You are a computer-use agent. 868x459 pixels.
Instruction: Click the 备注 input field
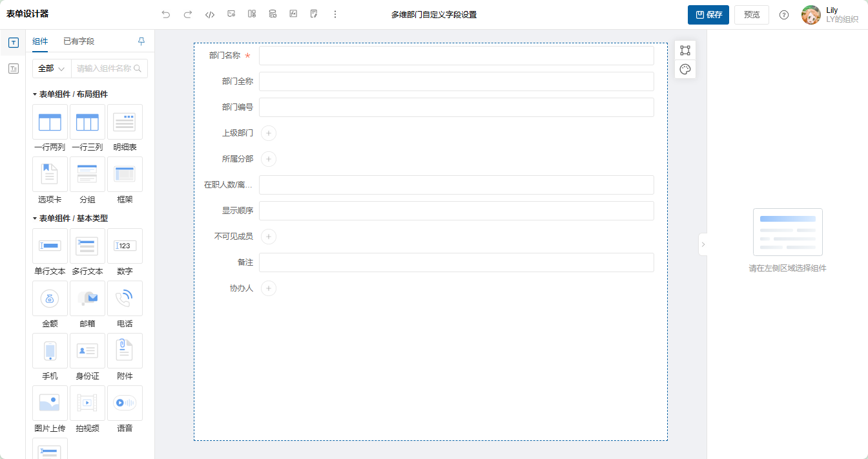457,262
